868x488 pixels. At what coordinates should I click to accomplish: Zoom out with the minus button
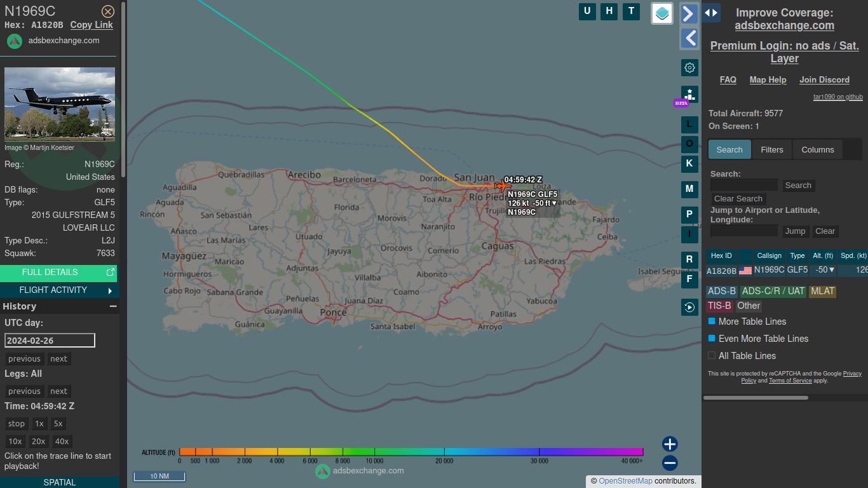tap(670, 463)
